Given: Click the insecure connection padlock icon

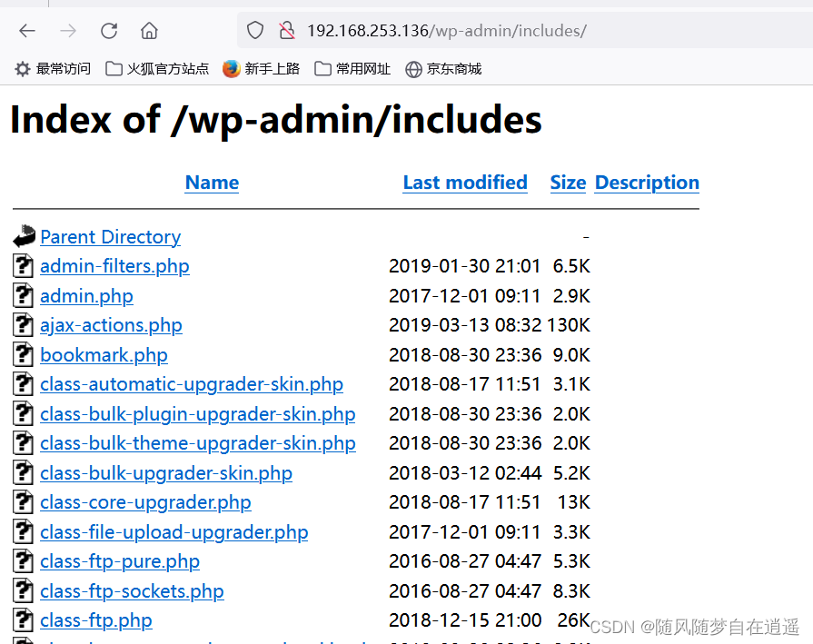Looking at the screenshot, I should click(x=287, y=31).
